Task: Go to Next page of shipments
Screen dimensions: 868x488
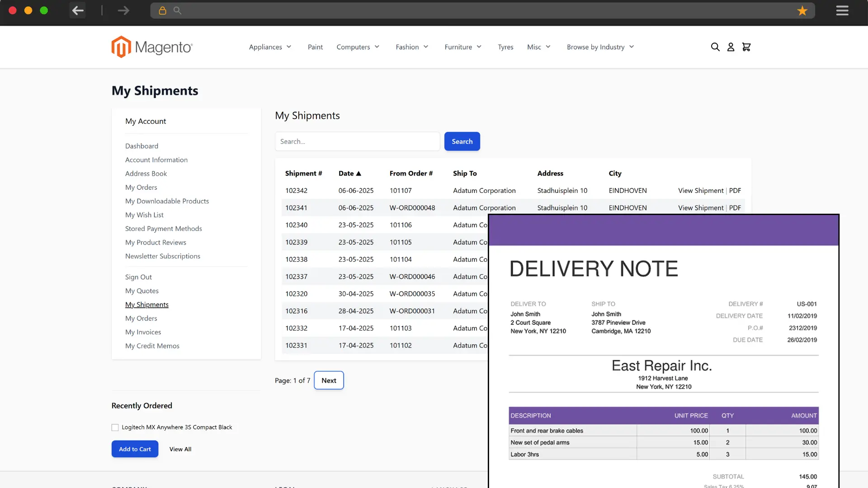Action: [329, 380]
